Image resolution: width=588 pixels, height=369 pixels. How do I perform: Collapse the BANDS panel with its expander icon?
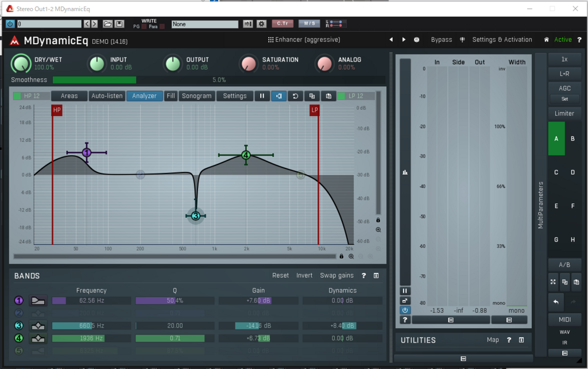click(x=376, y=275)
